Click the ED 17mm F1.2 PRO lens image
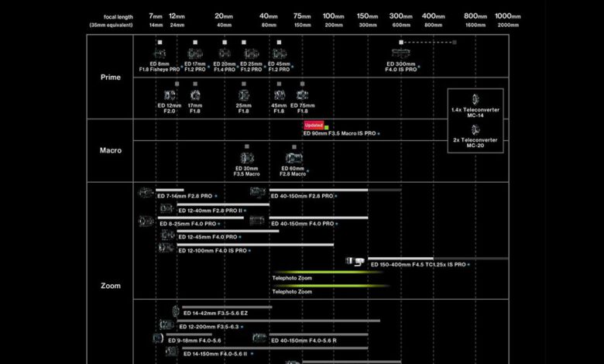 pyautogui.click(x=195, y=53)
